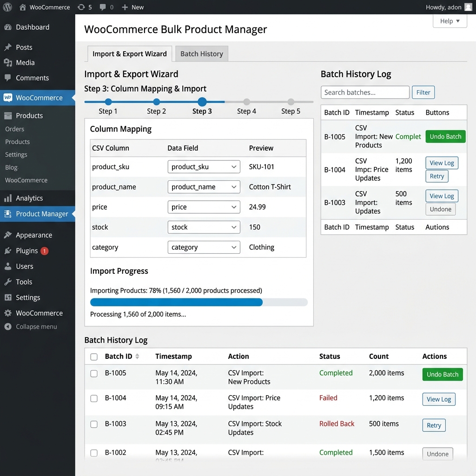Image resolution: width=476 pixels, height=476 pixels.
Task: Click the Search batches input field
Action: [x=365, y=93]
